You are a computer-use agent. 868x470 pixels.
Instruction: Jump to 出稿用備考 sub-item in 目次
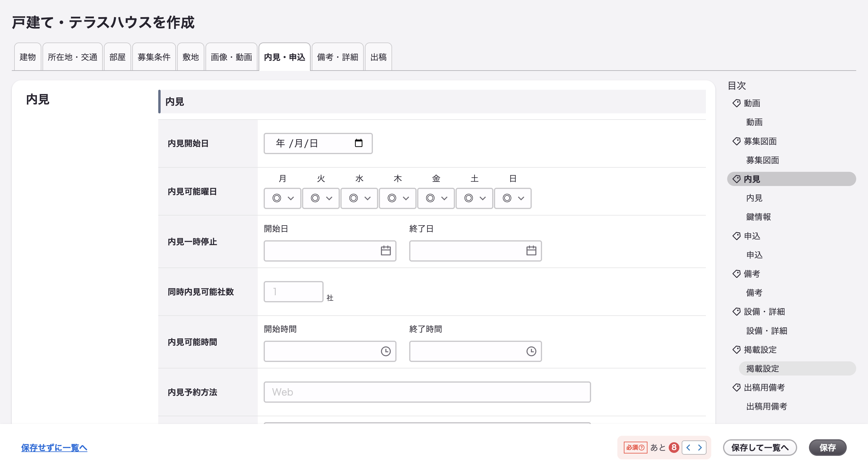766,406
